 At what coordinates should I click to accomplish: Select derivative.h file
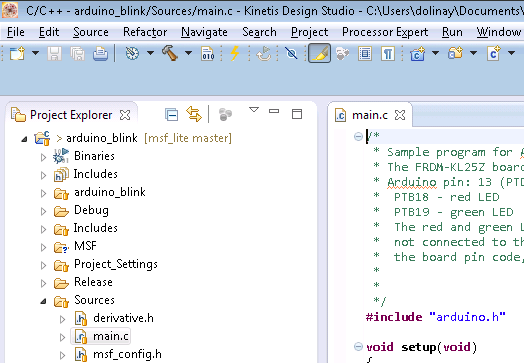click(x=123, y=318)
